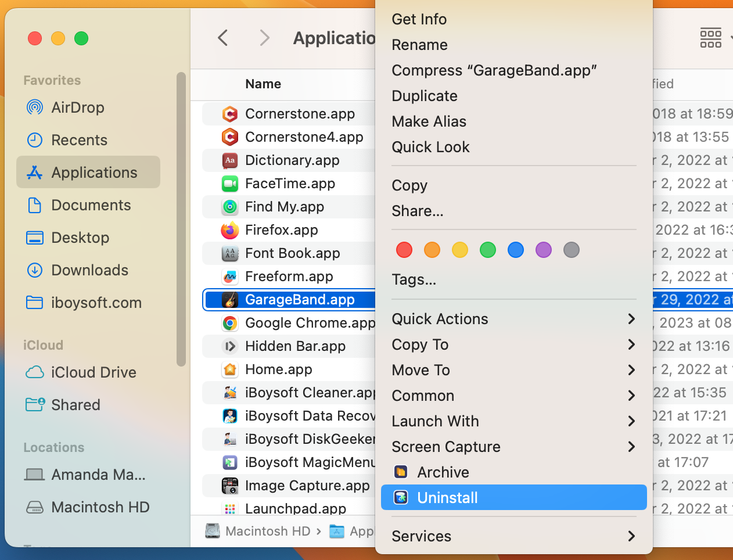Select Compress "GarageBand.app" option
The image size is (733, 560).
point(494,70)
